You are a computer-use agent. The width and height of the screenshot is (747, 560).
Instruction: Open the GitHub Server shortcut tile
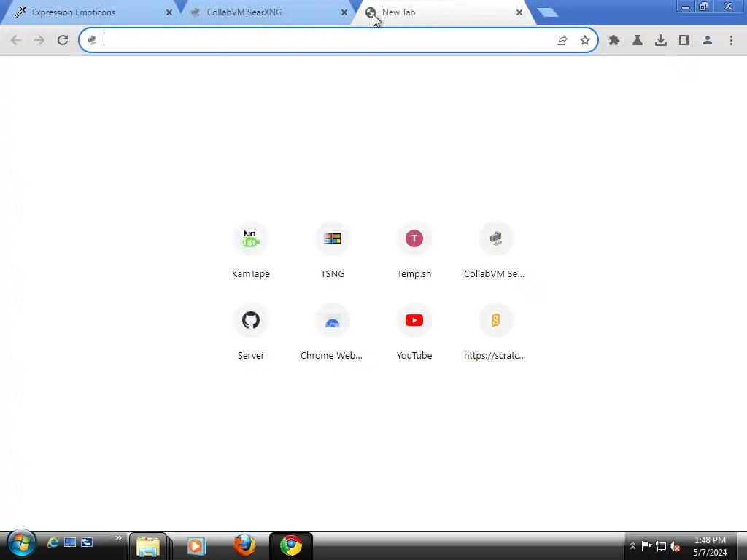(x=251, y=333)
